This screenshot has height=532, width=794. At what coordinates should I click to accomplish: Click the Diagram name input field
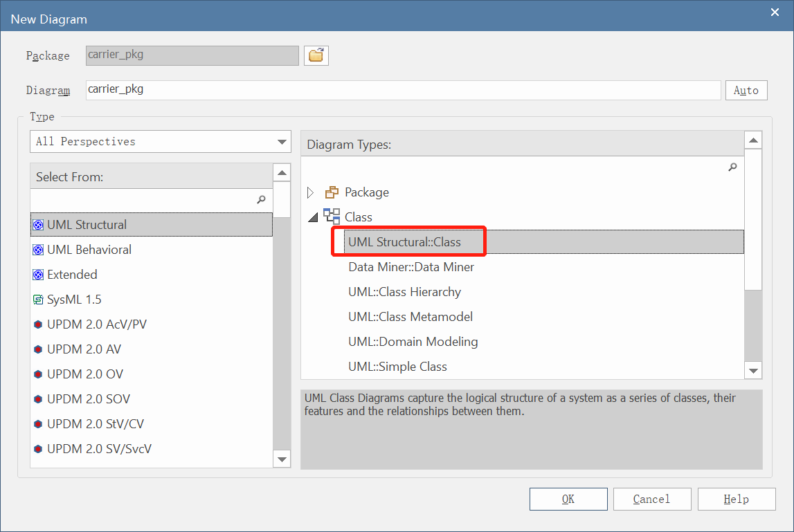(x=403, y=90)
